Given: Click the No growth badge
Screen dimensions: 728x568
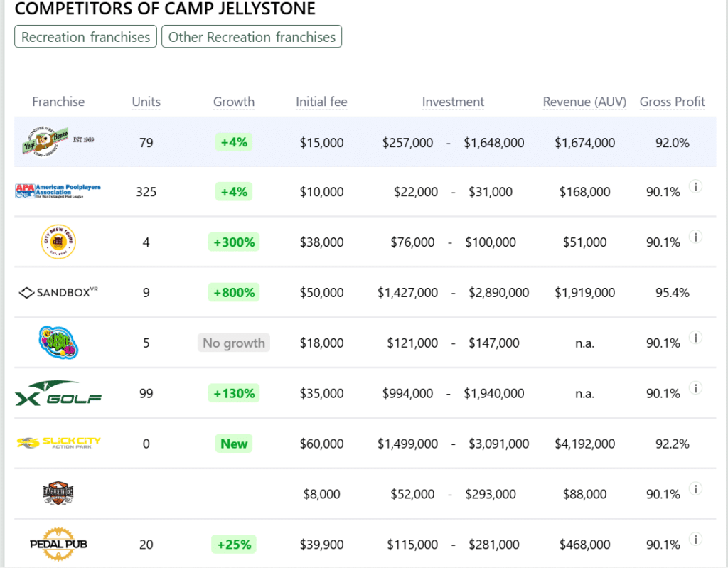Looking at the screenshot, I should click(x=233, y=343).
